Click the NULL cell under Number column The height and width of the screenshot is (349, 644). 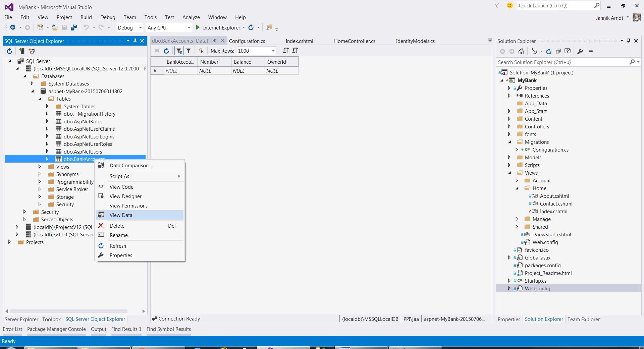pyautogui.click(x=214, y=71)
